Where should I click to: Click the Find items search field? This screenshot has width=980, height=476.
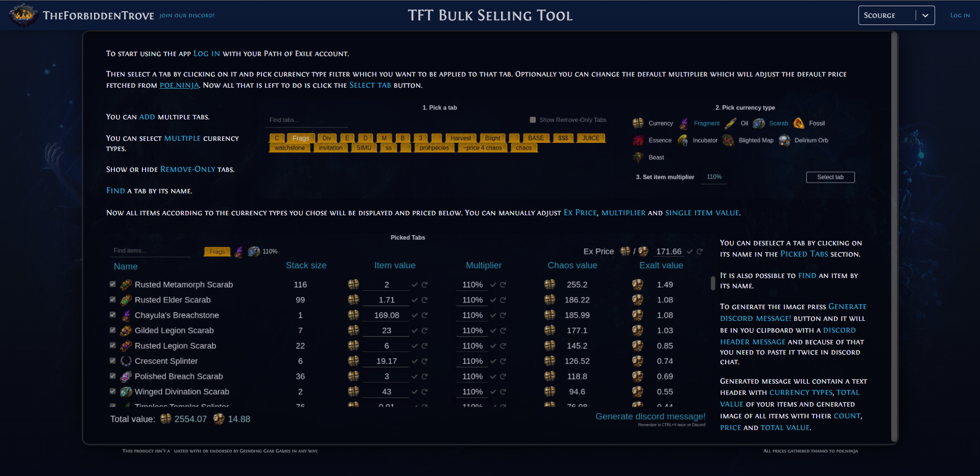[x=151, y=251]
